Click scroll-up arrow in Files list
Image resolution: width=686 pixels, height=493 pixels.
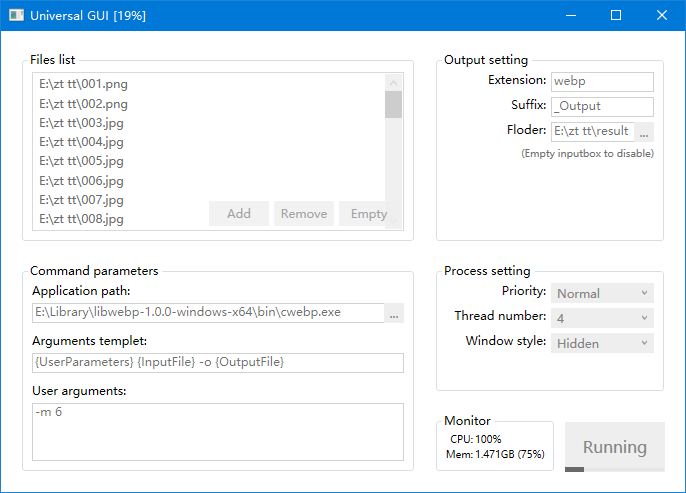pyautogui.click(x=393, y=83)
